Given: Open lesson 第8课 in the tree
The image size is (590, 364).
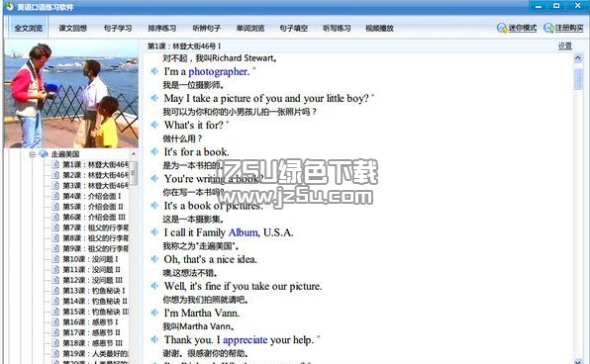Looking at the screenshot, I should (x=95, y=238).
